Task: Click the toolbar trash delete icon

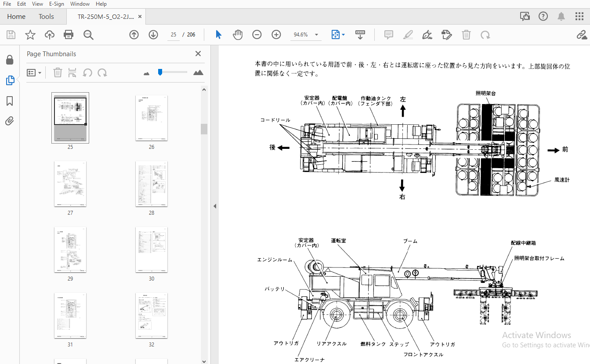Action: click(467, 35)
